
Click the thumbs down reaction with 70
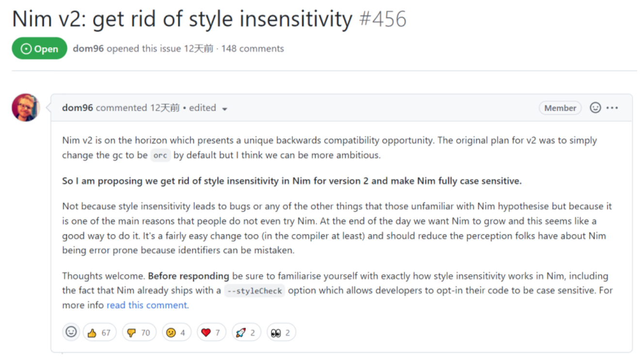(138, 332)
